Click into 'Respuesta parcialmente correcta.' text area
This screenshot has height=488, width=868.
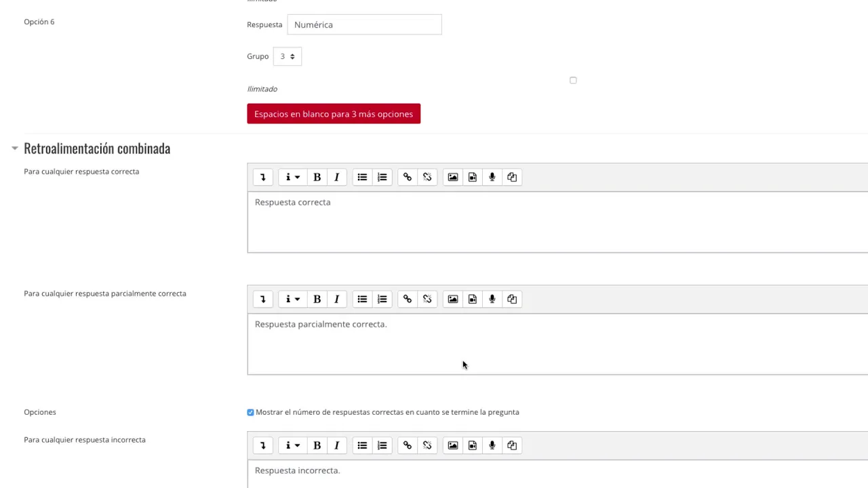[557, 344]
